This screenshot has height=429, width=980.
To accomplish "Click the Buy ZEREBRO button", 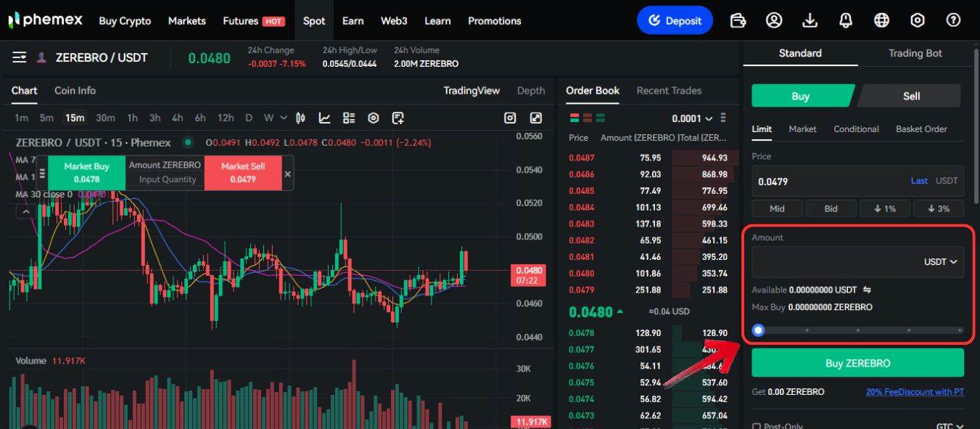I will click(857, 363).
